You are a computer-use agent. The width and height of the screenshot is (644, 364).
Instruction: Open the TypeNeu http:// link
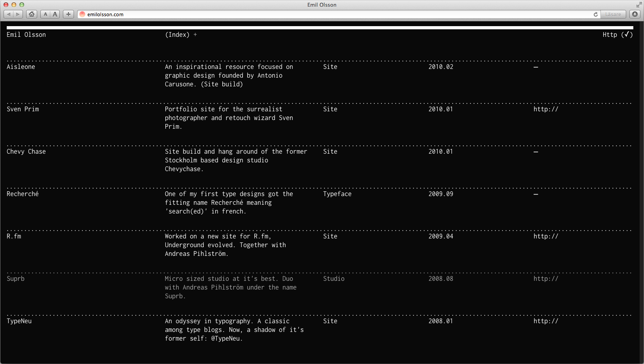tap(546, 321)
